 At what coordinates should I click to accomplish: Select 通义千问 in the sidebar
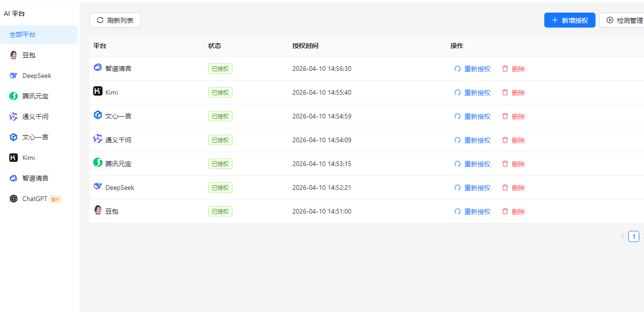point(39,117)
